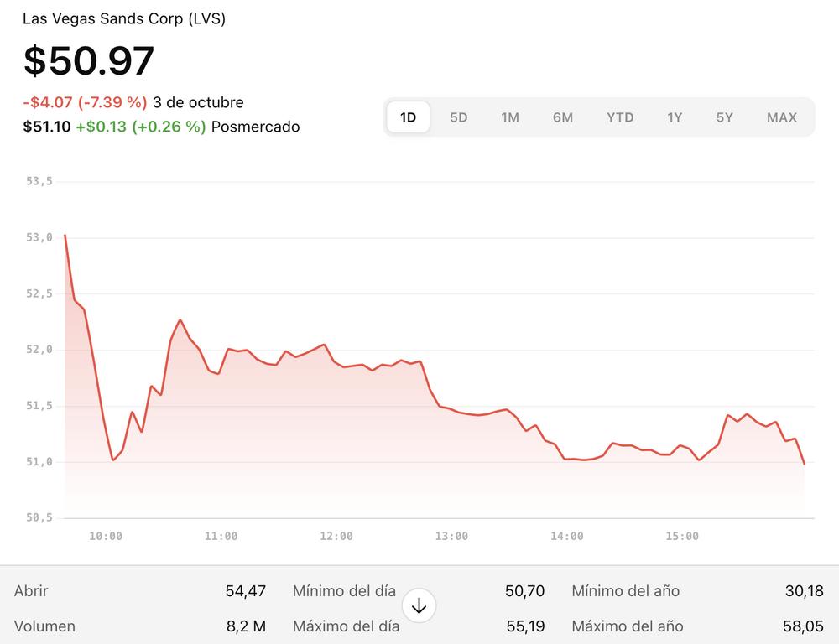Click the chart at the 13:00 mark

click(x=452, y=410)
